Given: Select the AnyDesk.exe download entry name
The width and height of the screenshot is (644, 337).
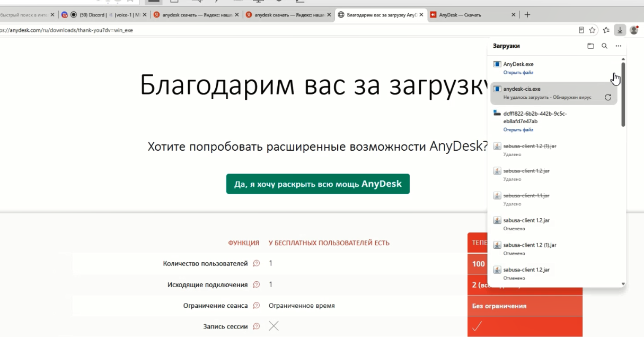Looking at the screenshot, I should [x=518, y=64].
